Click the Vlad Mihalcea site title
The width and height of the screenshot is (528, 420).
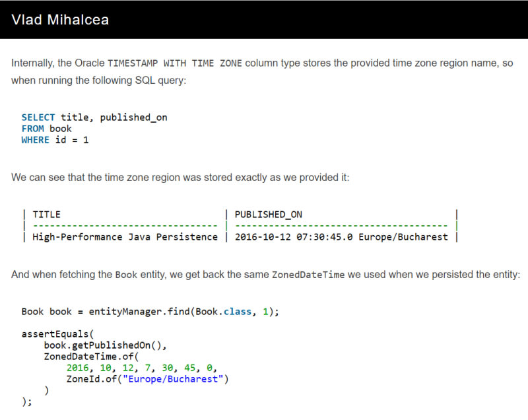click(x=60, y=19)
